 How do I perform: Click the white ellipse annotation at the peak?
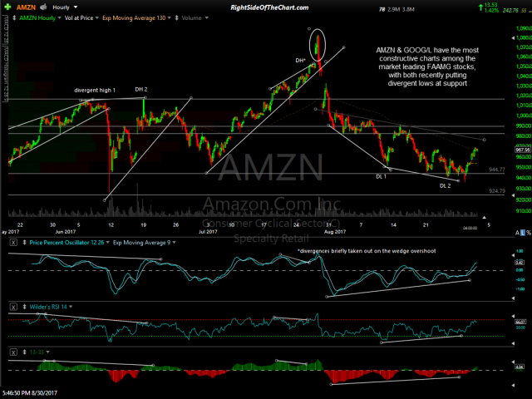coord(318,45)
